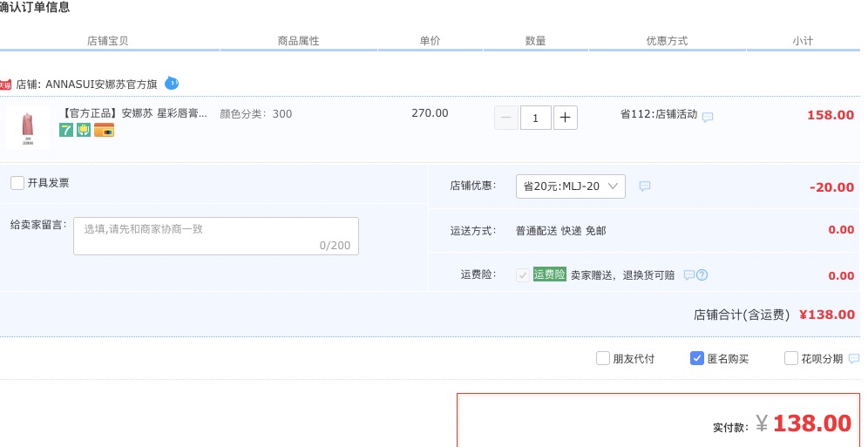Image resolution: width=868 pixels, height=447 pixels.
Task: Open the ANNASUI安娜苏官方旗 store link
Action: 101,85
